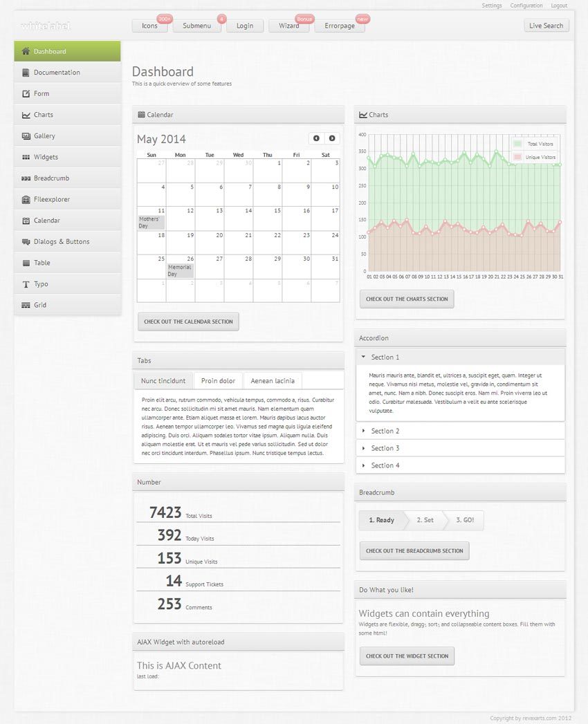Viewport: 588px width, 724px height.
Task: Select the Gallery picture icon in sidebar
Action: [26, 136]
